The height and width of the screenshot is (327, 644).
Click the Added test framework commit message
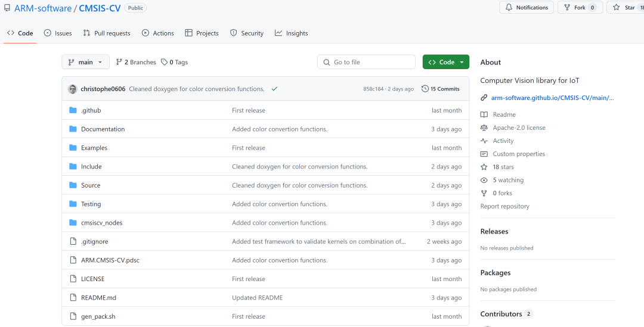318,241
